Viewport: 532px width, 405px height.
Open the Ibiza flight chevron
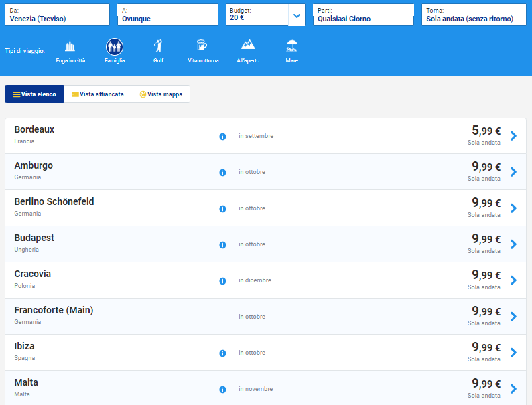(x=513, y=353)
